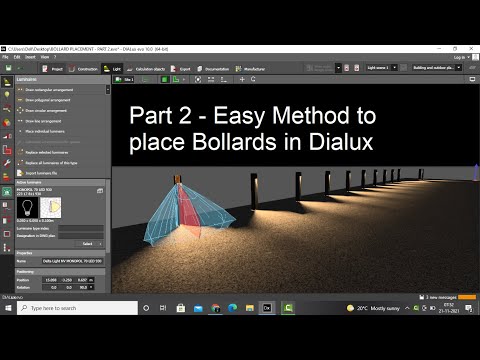Click the DIALux taskbar icon
480x360 pixels.
tap(267, 308)
